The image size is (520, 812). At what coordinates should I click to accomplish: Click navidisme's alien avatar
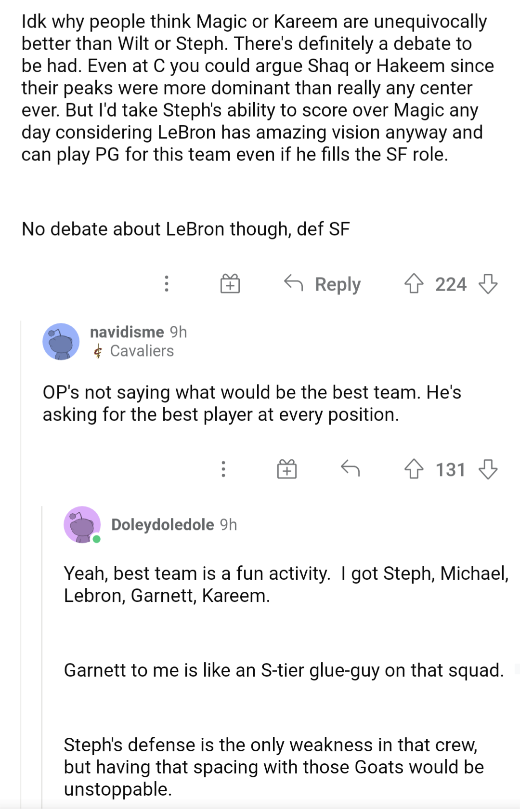(x=61, y=341)
